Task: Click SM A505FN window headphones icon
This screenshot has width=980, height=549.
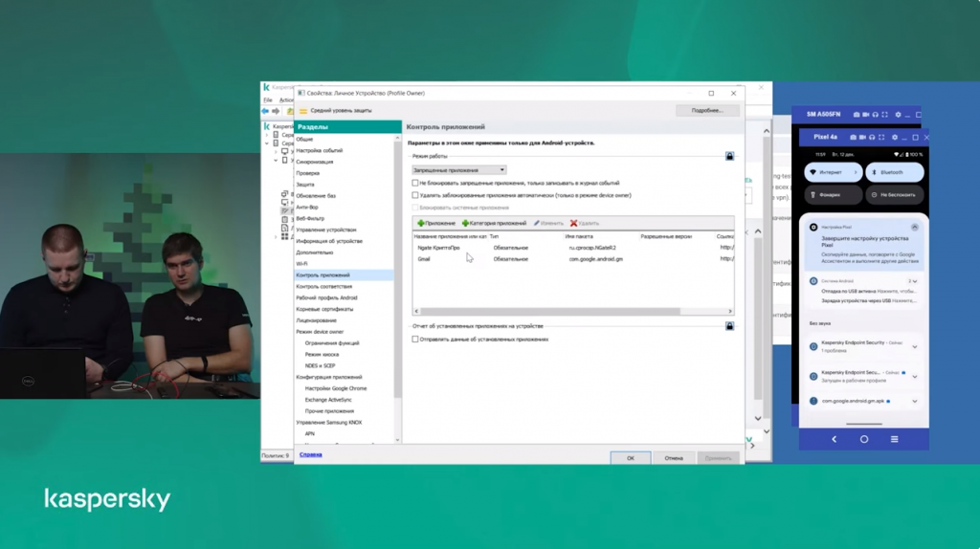Action: point(875,115)
